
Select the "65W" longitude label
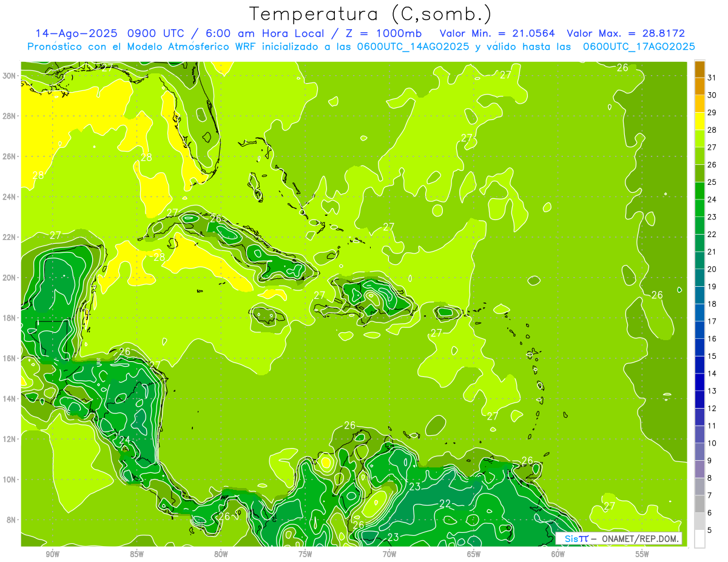pos(474,554)
